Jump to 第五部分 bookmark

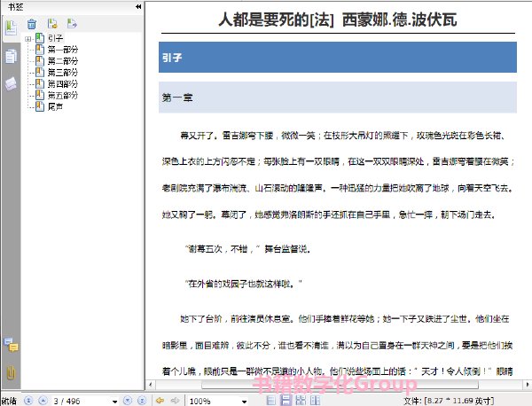click(63, 96)
